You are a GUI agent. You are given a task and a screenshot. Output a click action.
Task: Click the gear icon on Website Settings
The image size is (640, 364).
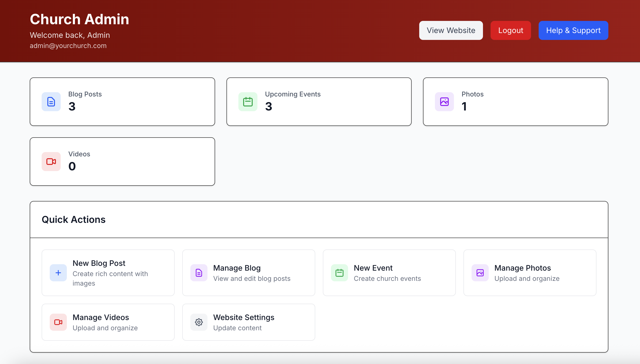click(x=199, y=322)
